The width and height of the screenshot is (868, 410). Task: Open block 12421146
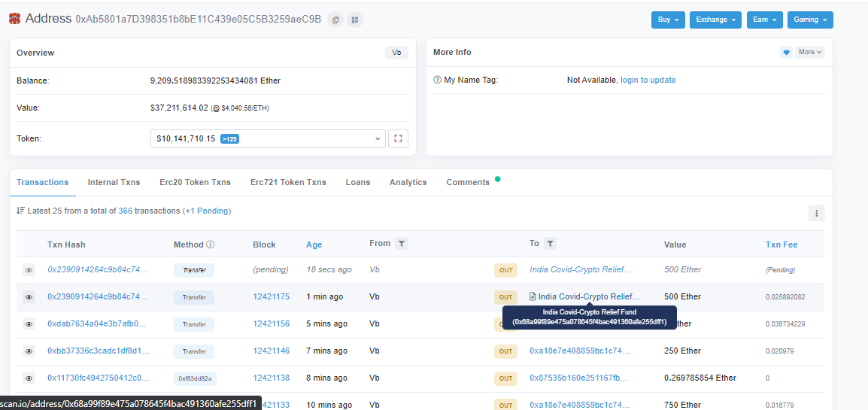tap(272, 351)
